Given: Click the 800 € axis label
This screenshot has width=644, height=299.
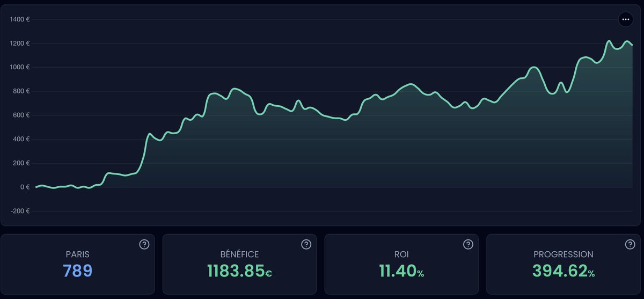Looking at the screenshot, I should coord(21,91).
